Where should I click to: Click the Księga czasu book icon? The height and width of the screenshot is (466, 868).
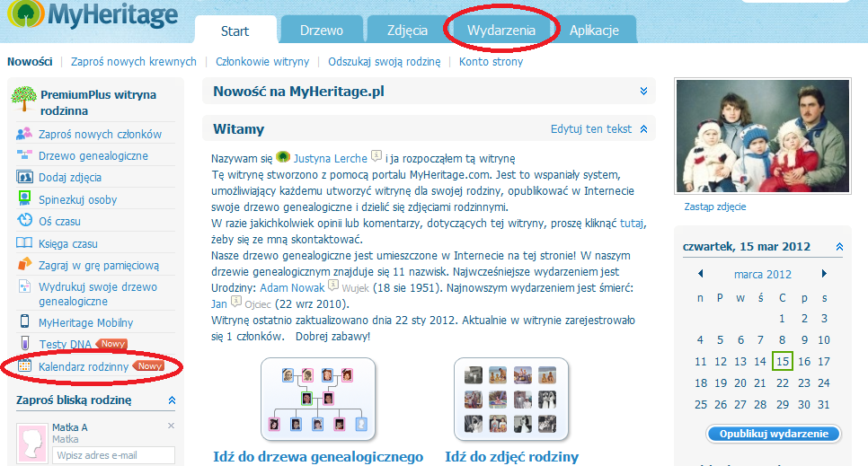[24, 242]
